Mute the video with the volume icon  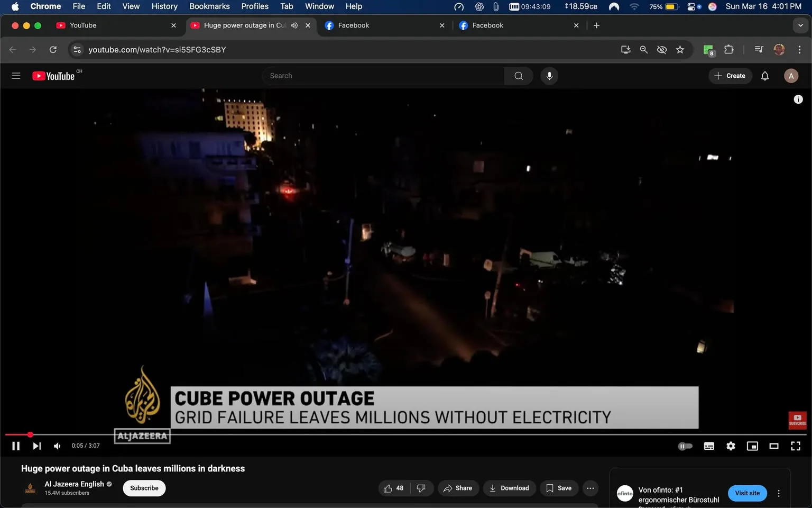pos(57,446)
